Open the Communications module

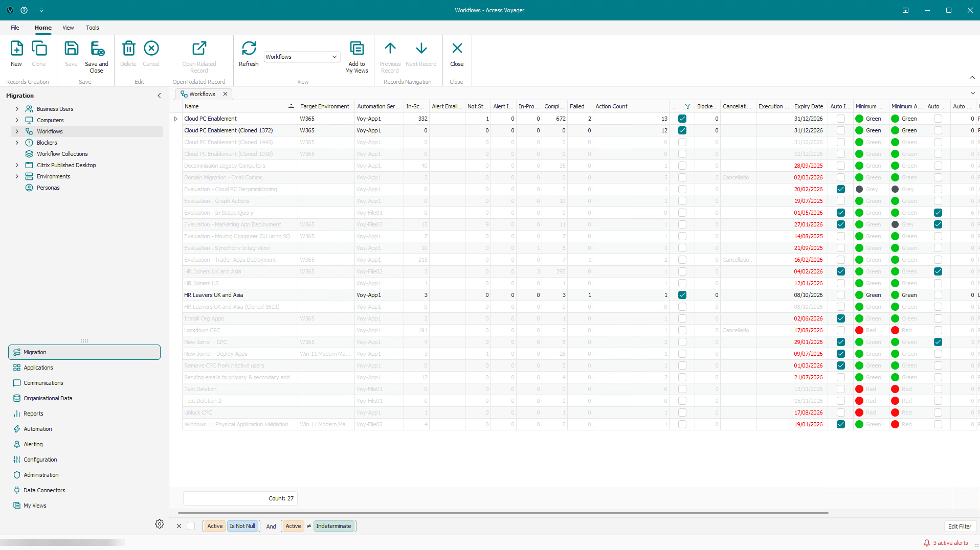[43, 383]
